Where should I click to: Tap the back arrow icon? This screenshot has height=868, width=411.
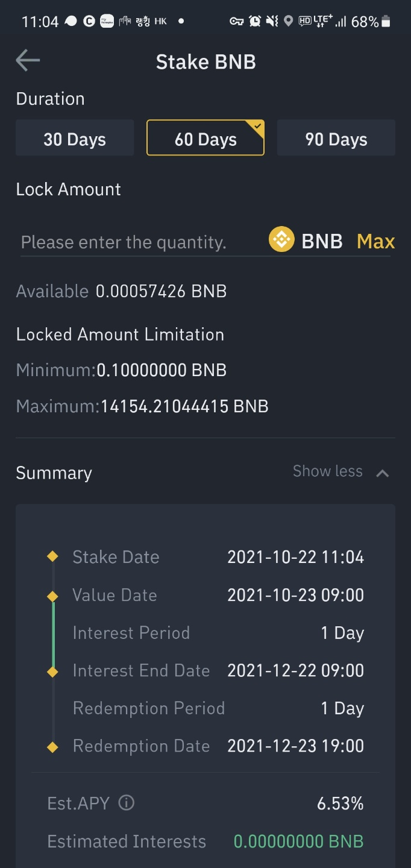pos(28,60)
